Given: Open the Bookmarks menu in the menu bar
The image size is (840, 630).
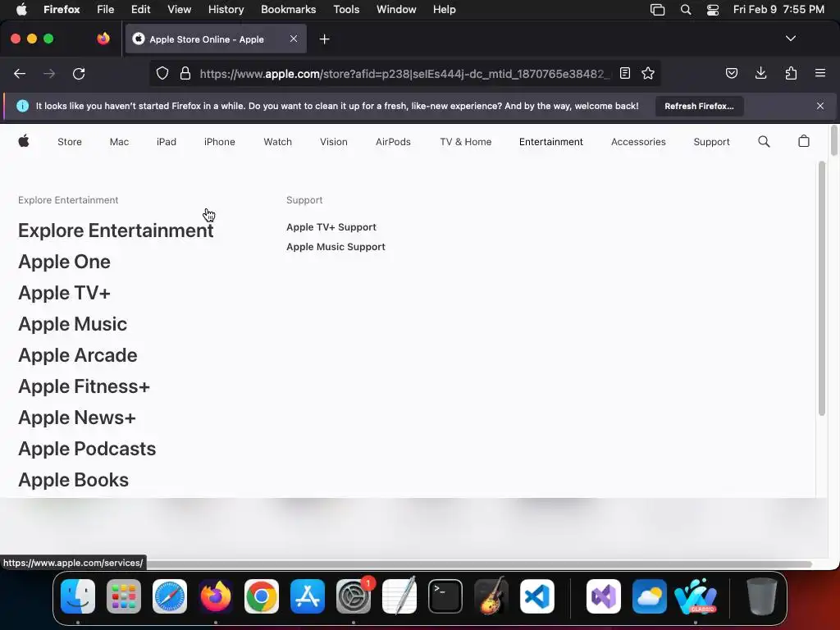Looking at the screenshot, I should pyautogui.click(x=288, y=9).
